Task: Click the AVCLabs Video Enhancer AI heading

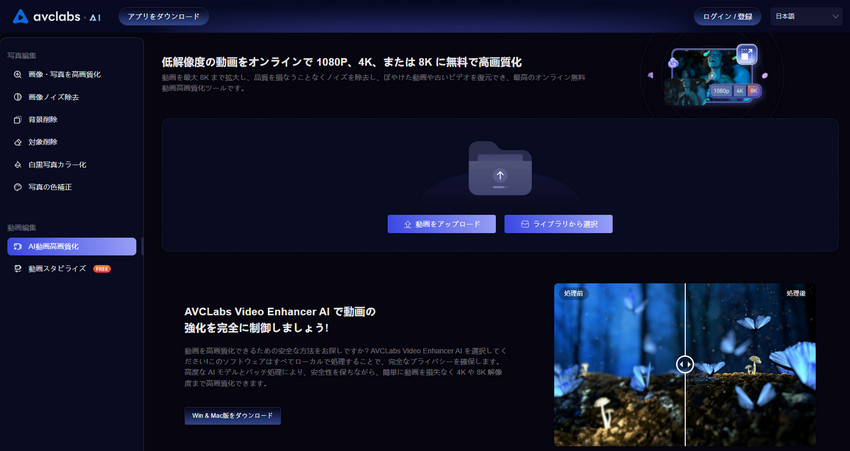Action: point(280,320)
